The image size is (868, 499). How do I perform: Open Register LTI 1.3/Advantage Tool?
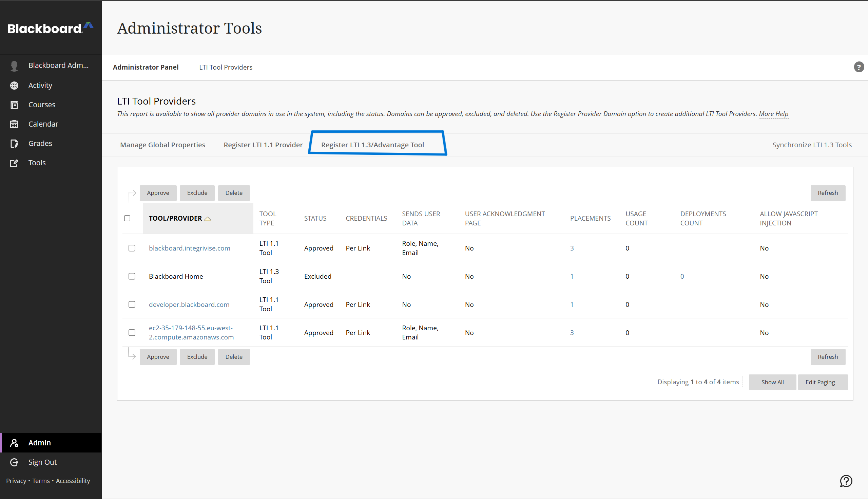(x=372, y=145)
